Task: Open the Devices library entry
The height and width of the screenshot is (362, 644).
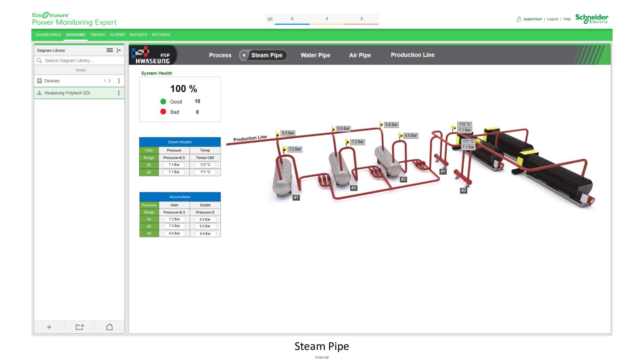Action: 52,81
